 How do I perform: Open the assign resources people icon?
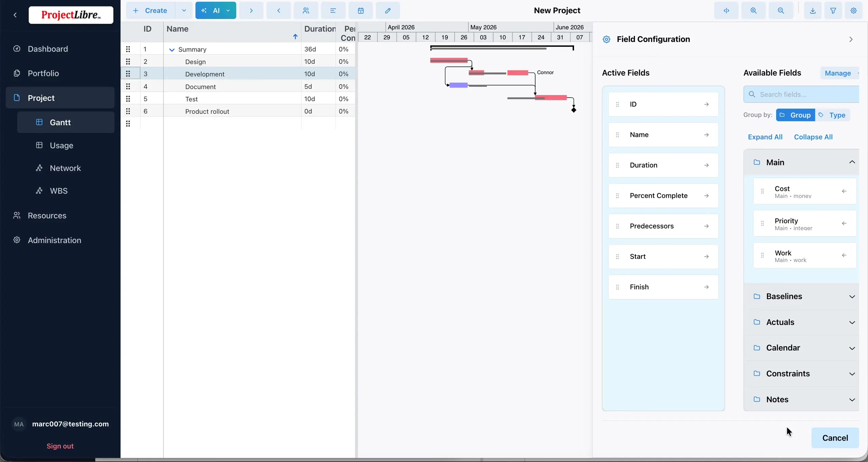306,11
